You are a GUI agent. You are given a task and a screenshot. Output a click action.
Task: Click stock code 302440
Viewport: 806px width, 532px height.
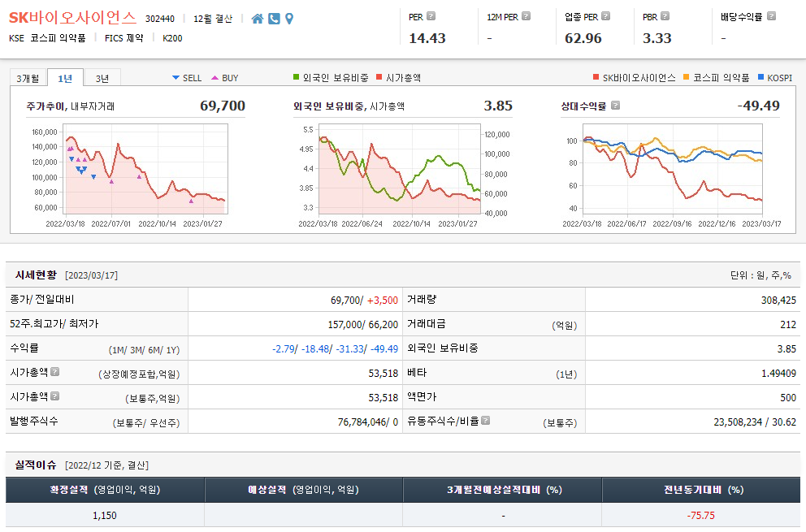coord(160,19)
